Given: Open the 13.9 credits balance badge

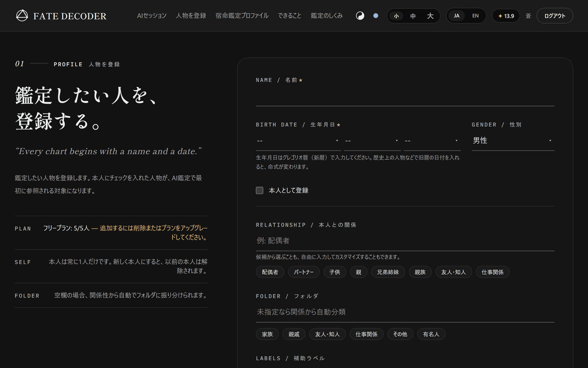Looking at the screenshot, I should 506,16.
